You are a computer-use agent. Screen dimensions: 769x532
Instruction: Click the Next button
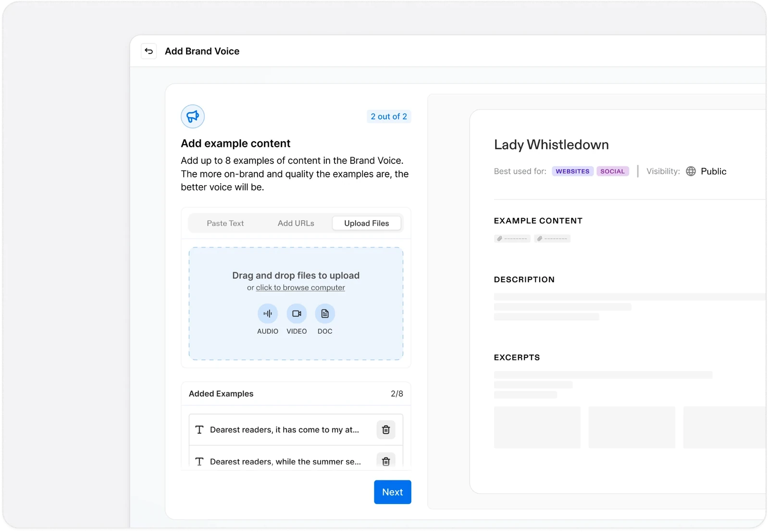(393, 492)
